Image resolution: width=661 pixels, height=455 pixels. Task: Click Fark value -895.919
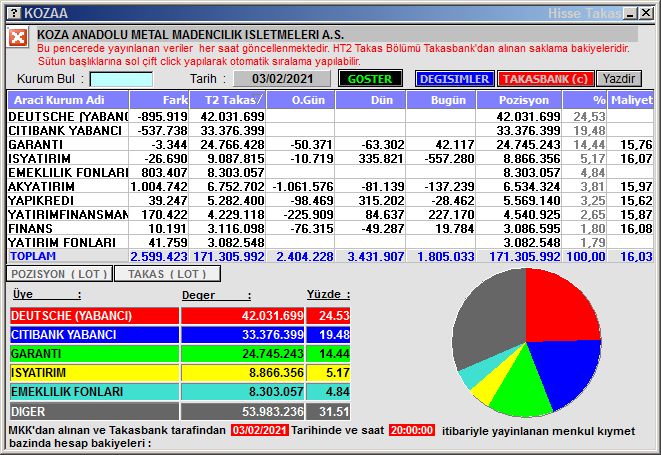click(162, 116)
